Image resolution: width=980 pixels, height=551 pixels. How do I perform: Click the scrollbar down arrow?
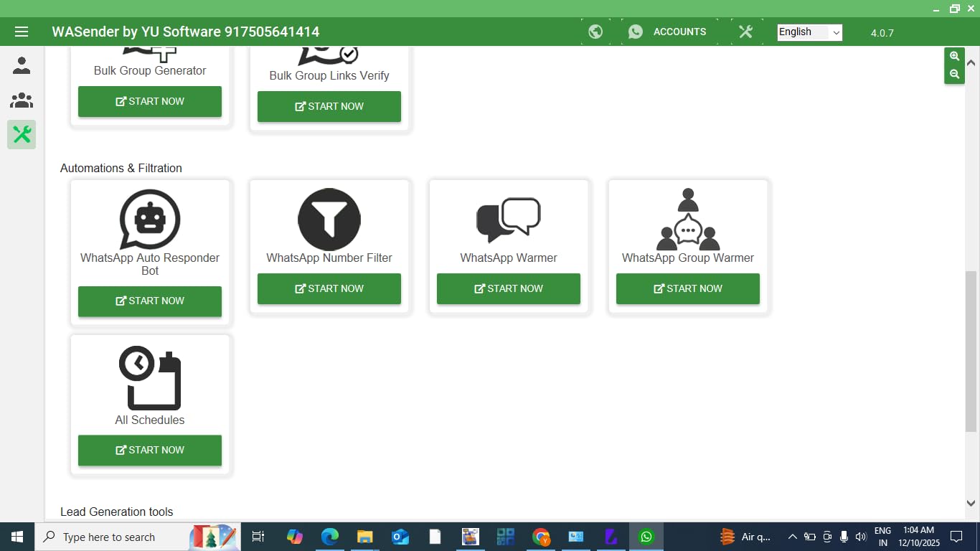pos(971,504)
